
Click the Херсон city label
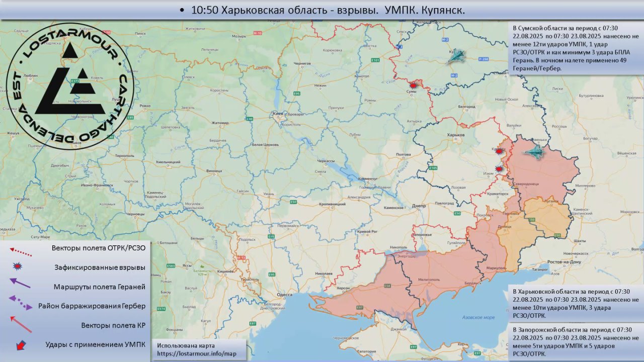[343, 287]
